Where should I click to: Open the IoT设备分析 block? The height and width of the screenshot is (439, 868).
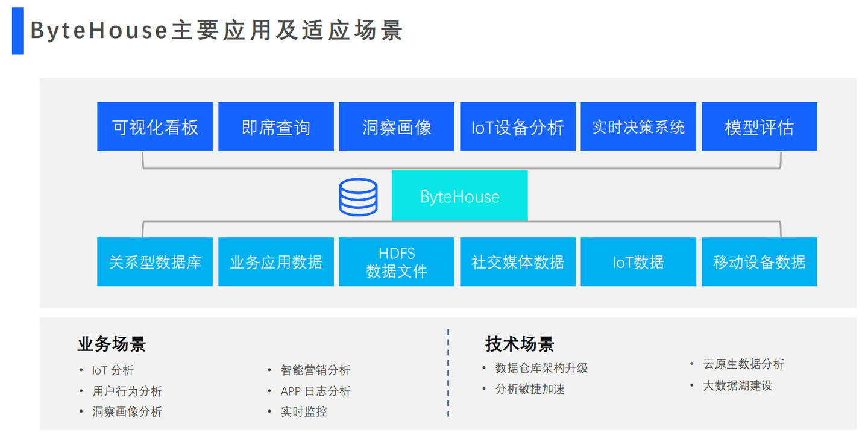517,126
